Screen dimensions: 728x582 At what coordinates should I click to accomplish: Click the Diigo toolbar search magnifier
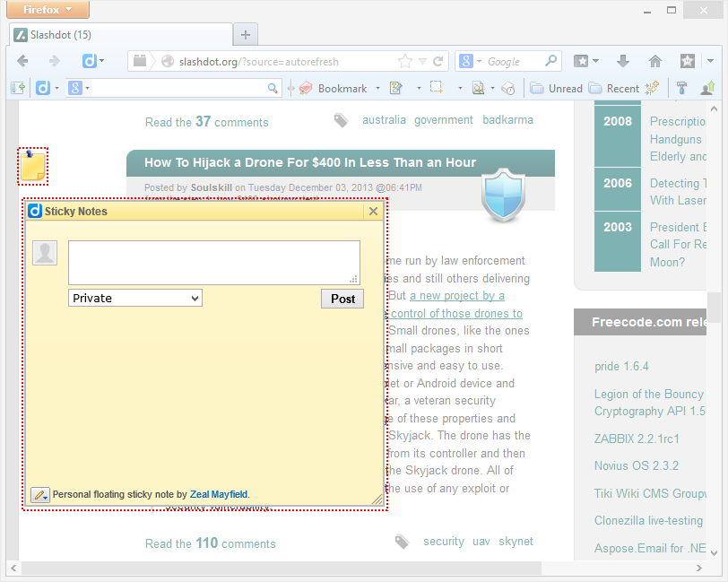(273, 88)
